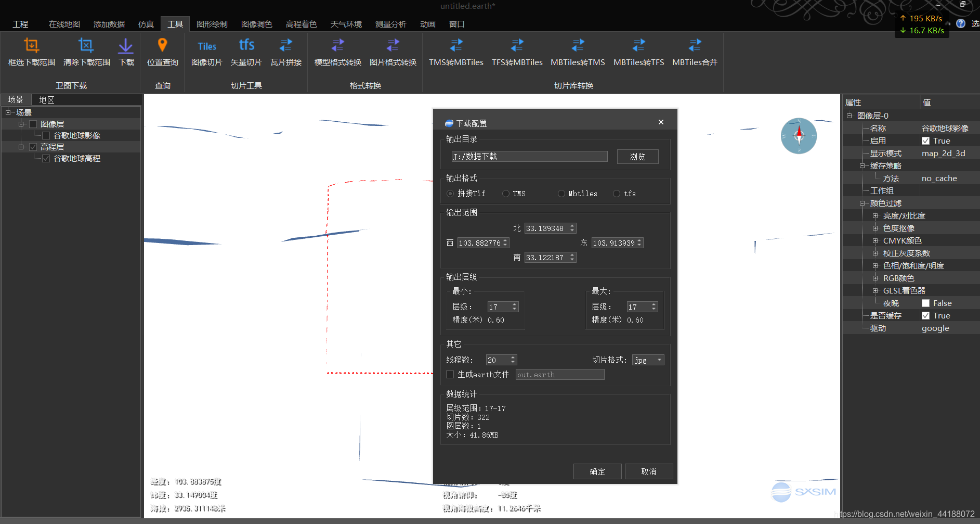
Task: Enable 生成earth文件 option
Action: click(x=450, y=374)
